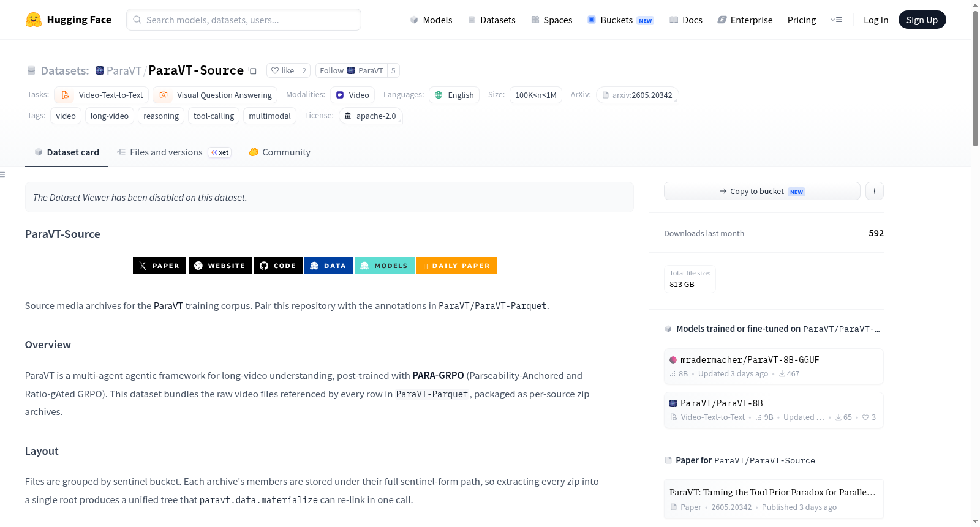This screenshot has width=980, height=527.
Task: Open the ParaVT/ParaVT-8B model card
Action: [774, 410]
